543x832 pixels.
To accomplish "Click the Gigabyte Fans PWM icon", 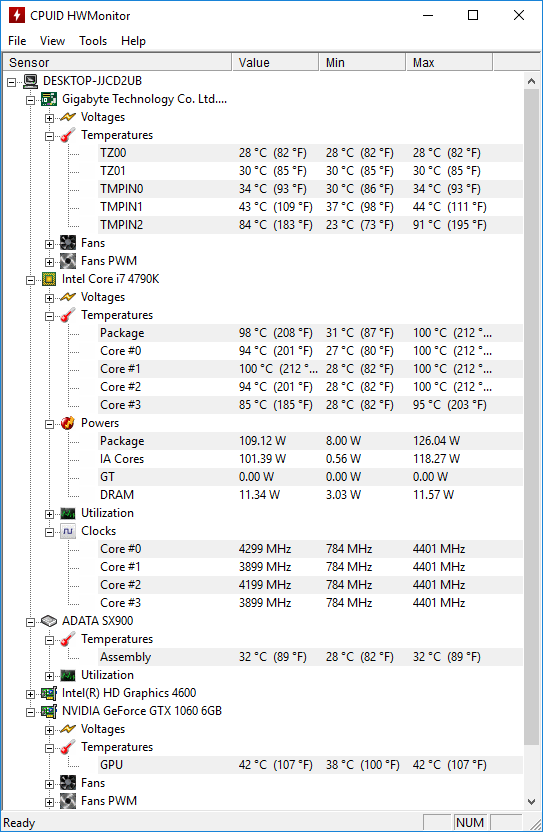I will [68, 261].
